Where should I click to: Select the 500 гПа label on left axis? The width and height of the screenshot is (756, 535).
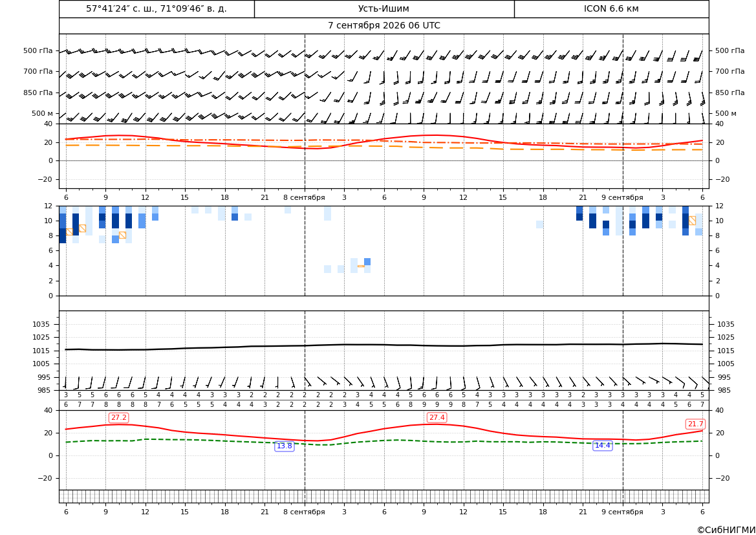38,50
